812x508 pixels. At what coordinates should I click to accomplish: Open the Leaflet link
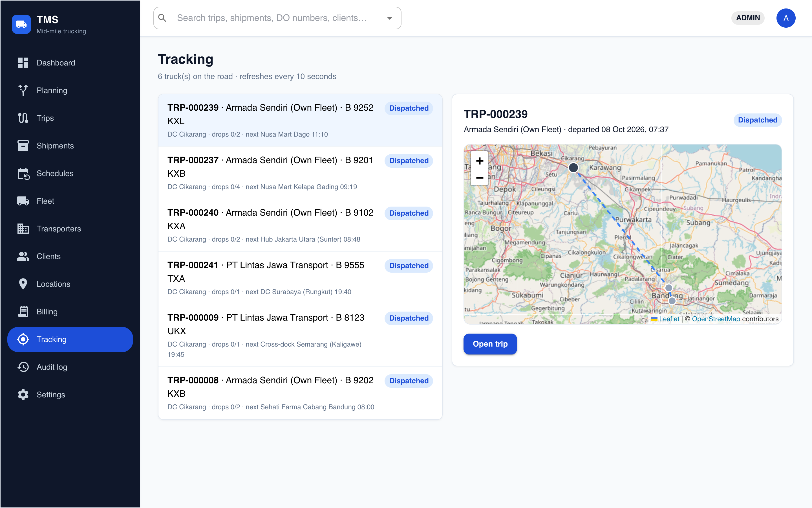[x=665, y=319]
